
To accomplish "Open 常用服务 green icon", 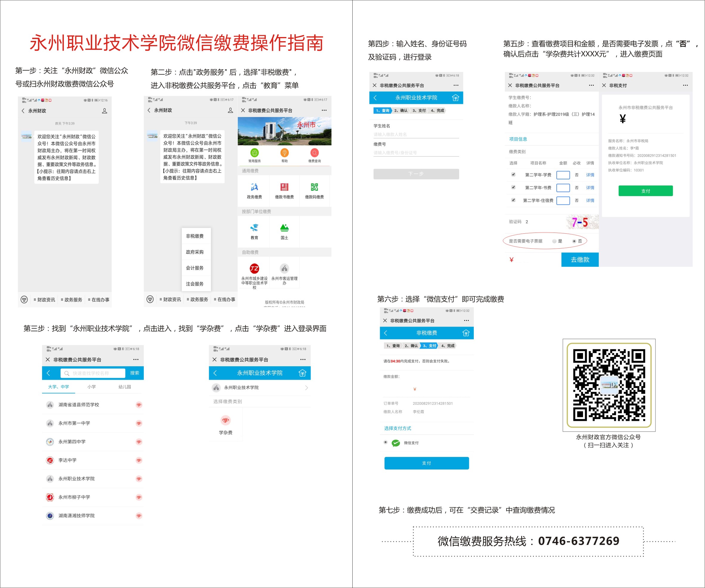I will (x=254, y=153).
